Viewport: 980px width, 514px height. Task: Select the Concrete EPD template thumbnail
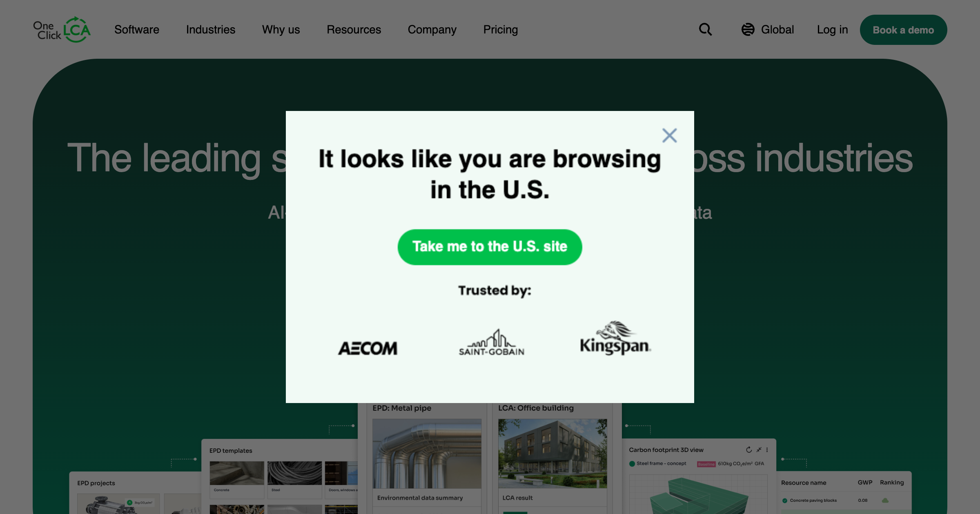point(237,473)
